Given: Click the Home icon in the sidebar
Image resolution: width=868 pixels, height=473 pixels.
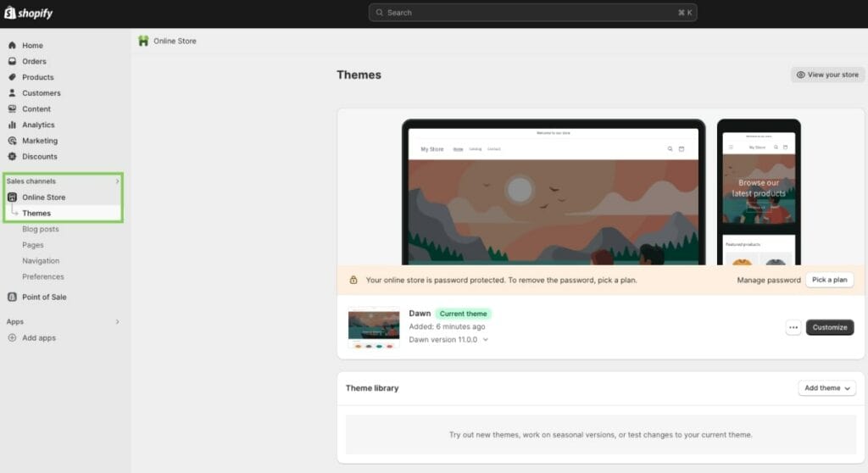Looking at the screenshot, I should [x=12, y=46].
